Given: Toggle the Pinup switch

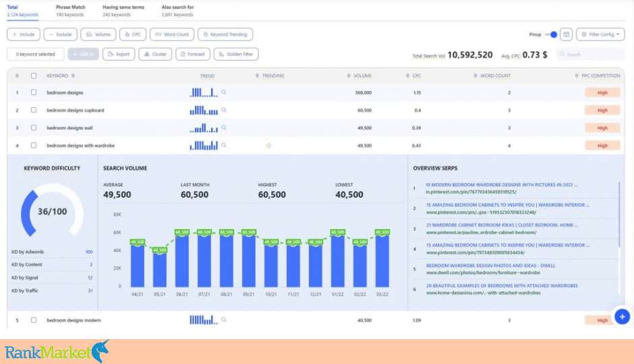Looking at the screenshot, I should (551, 34).
